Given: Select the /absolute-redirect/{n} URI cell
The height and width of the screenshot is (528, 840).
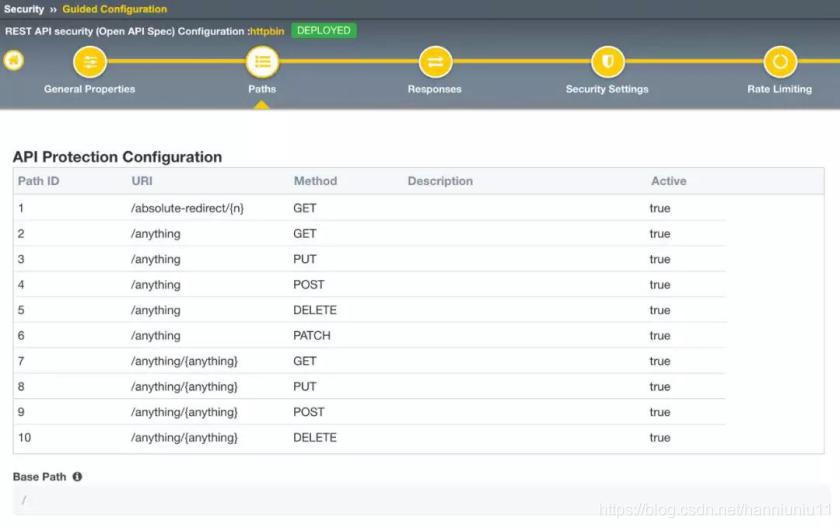Looking at the screenshot, I should point(188,208).
